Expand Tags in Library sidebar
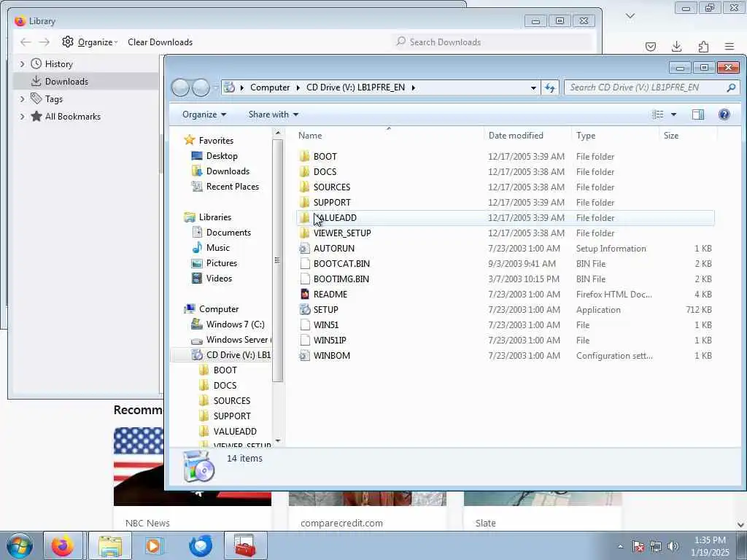 (22, 99)
